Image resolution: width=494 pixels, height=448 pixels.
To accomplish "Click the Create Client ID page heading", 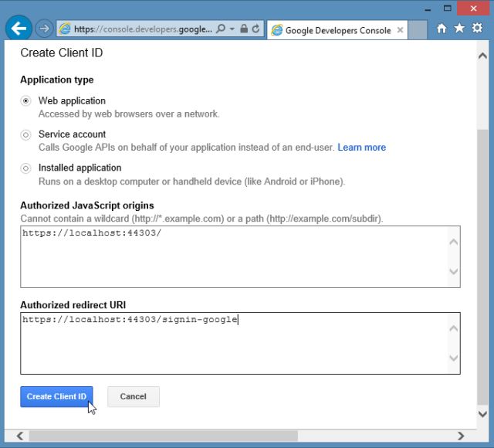I will 62,53.
